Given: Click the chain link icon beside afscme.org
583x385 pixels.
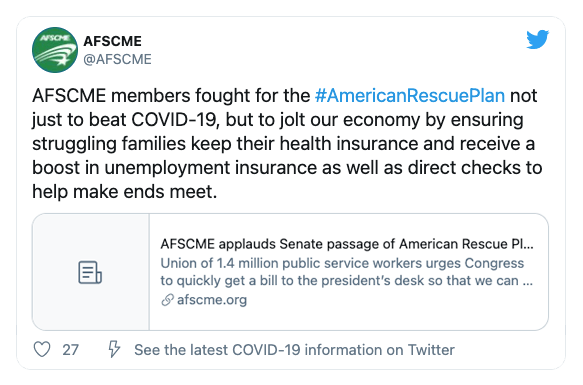Looking at the screenshot, I should point(167,299).
